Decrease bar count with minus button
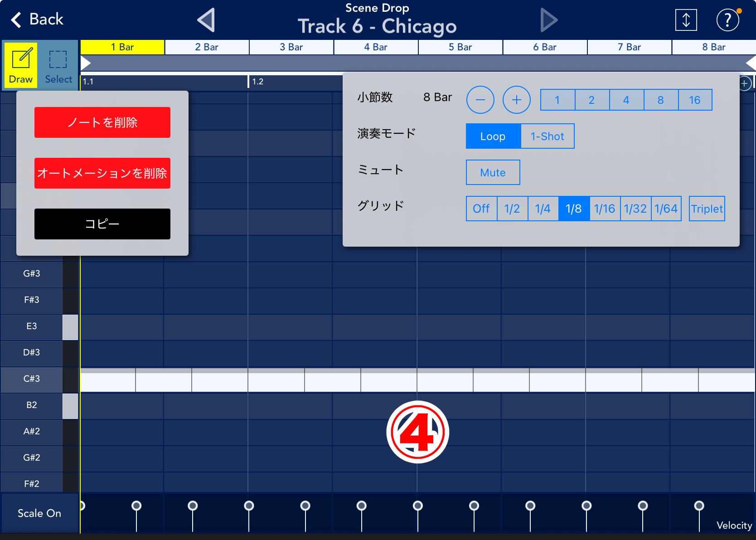 [480, 100]
